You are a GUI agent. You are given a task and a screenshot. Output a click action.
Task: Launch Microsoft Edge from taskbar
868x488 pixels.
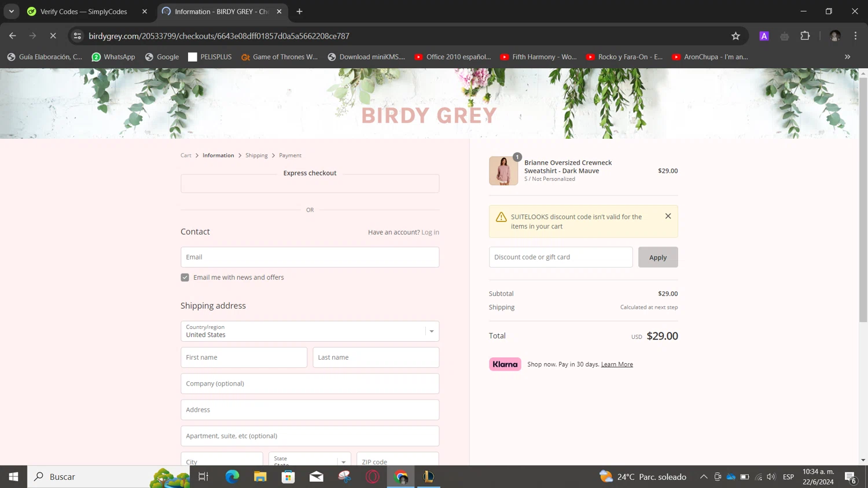(232, 476)
